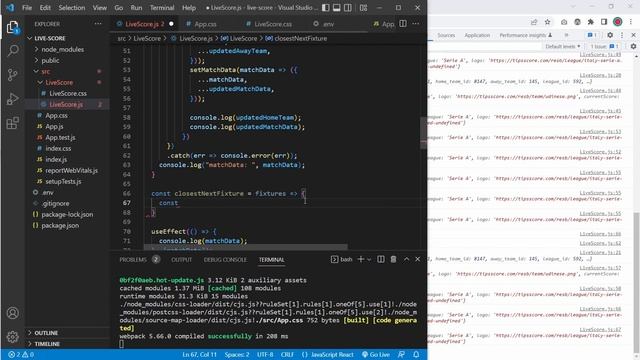Open App.test.js in explorer
Viewport: 640px width, 360px height.
[x=60, y=138]
